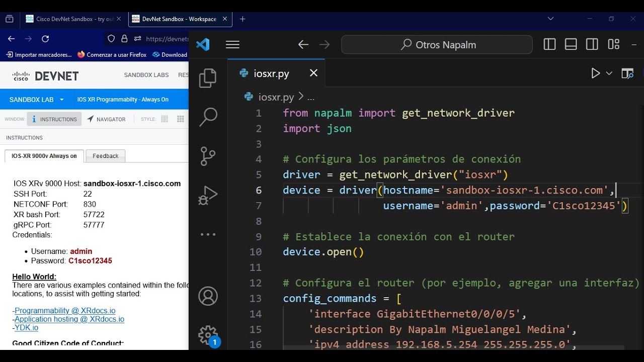
Task: Switch to IOS-XR 9000v Always on tab
Action: point(44,156)
